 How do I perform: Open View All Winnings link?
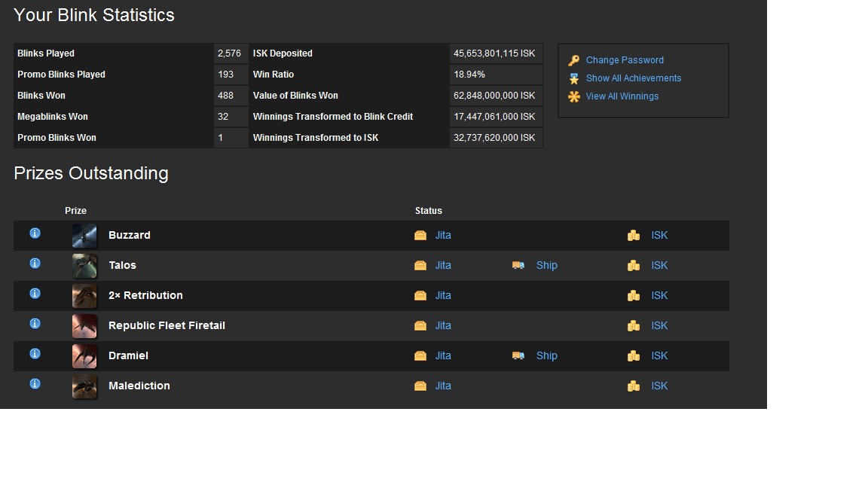(x=622, y=96)
